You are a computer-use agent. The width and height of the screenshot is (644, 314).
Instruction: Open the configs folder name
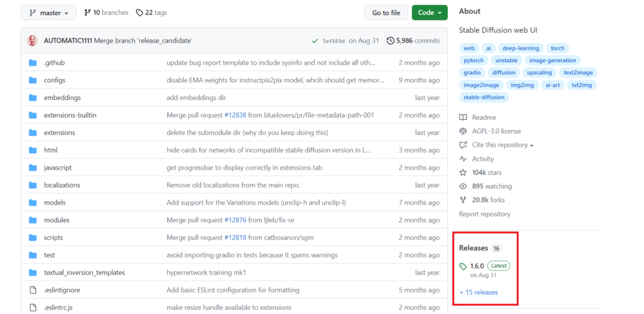55,80
